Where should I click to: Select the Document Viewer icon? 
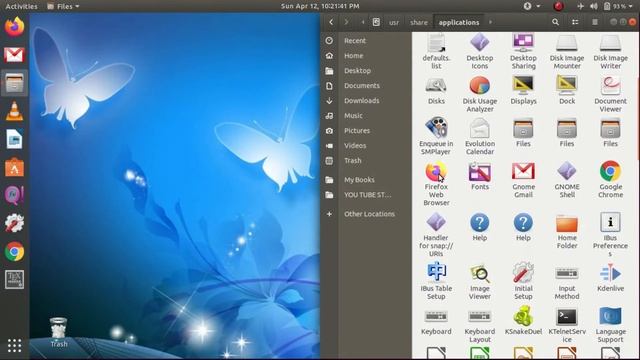pos(610,86)
